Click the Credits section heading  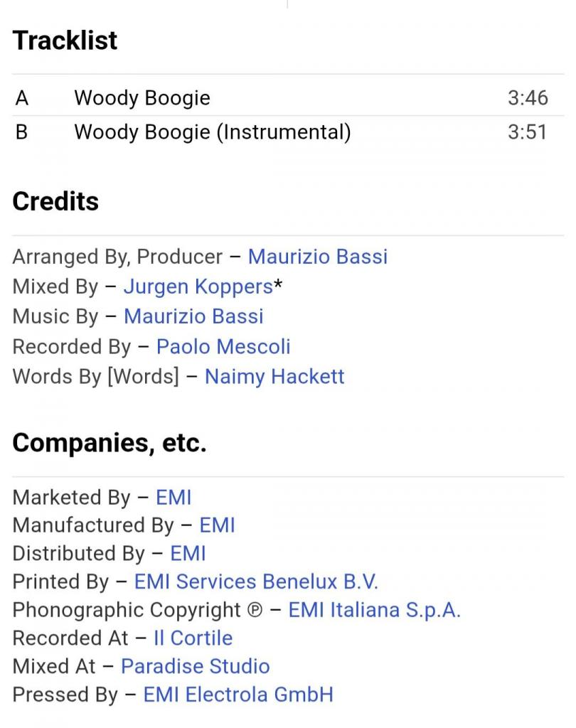[55, 202]
